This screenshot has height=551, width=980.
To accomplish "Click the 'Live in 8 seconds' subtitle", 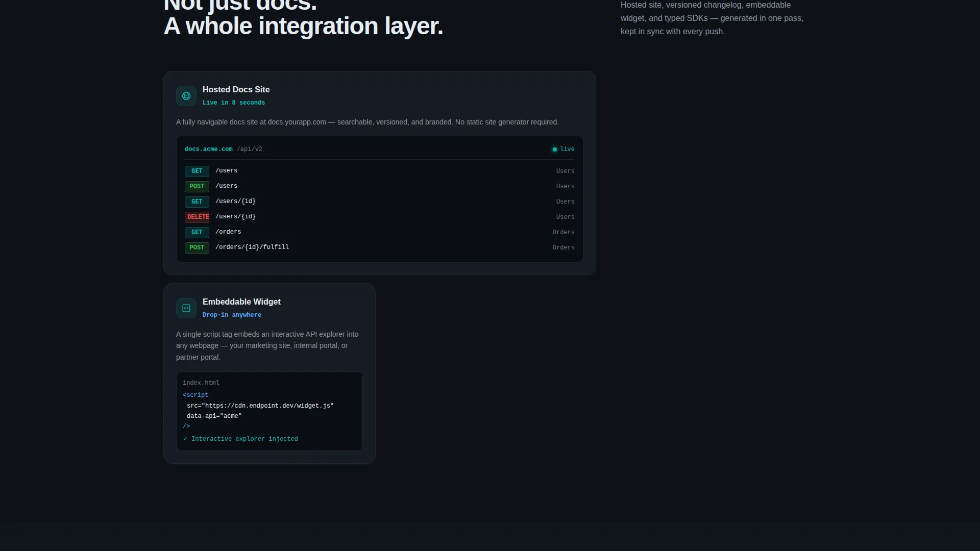I will (x=234, y=103).
